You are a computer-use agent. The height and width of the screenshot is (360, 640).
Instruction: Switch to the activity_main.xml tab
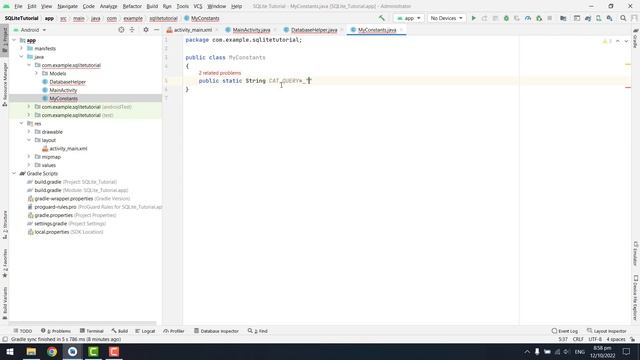coord(193,30)
